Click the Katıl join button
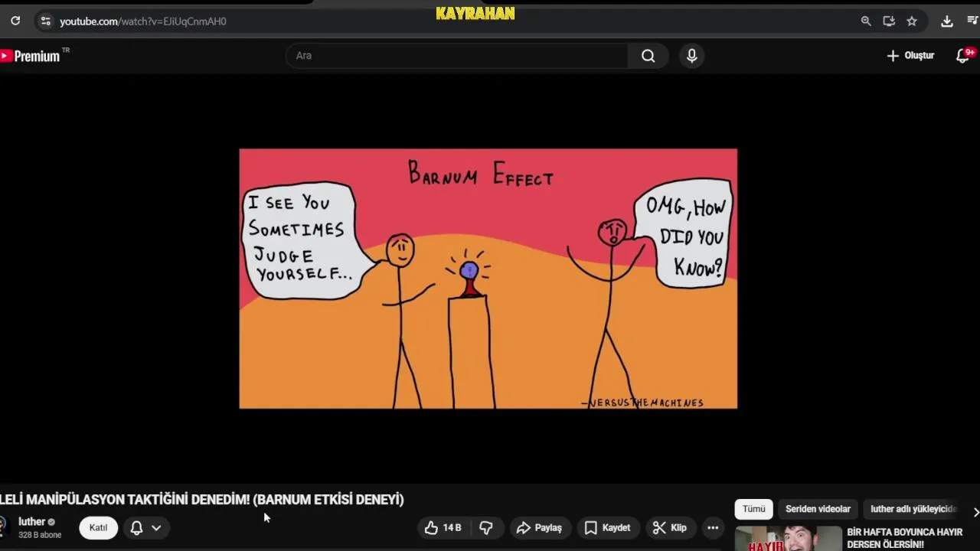Screen dimensions: 980x551 (x=98, y=527)
